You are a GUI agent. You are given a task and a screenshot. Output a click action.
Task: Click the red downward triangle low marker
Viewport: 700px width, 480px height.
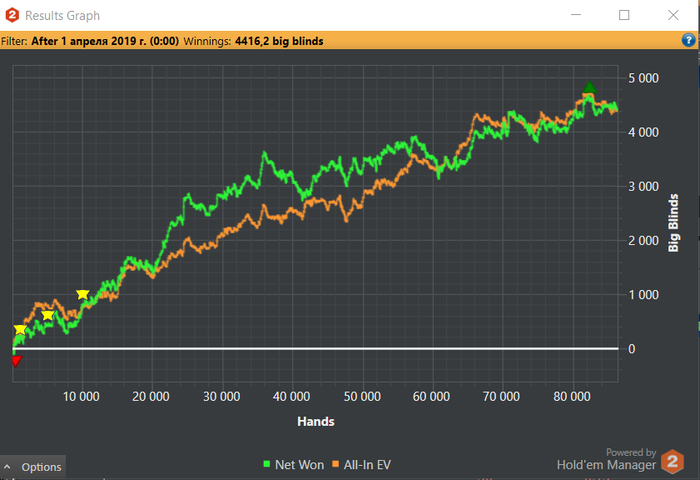click(17, 361)
